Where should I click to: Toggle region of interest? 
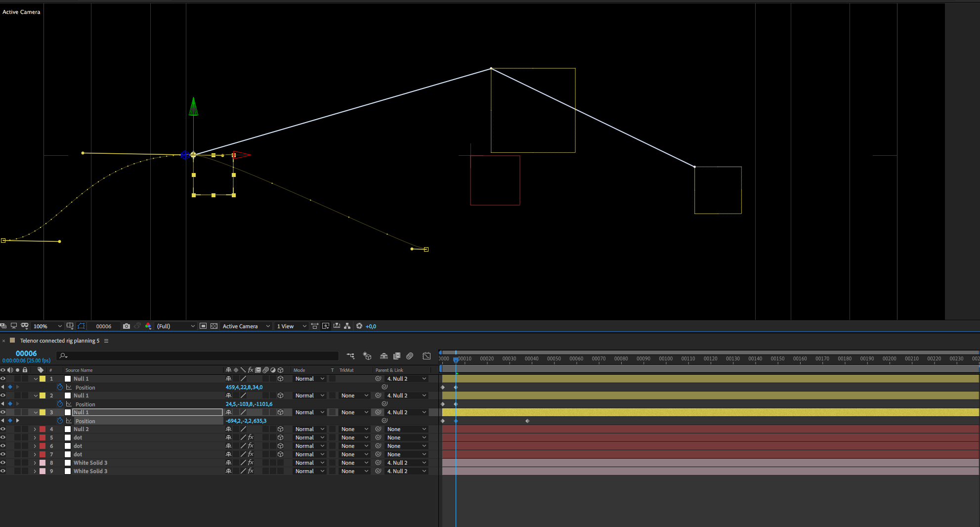(203, 326)
